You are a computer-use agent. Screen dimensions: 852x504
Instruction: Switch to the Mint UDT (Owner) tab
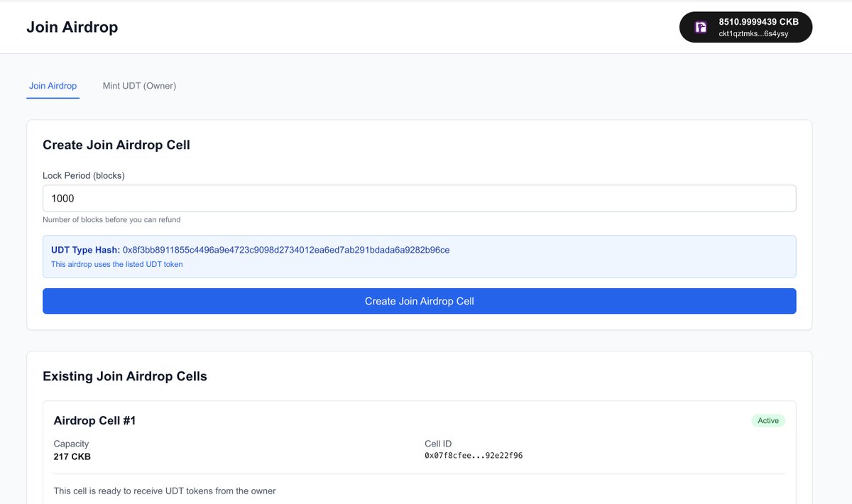point(139,86)
